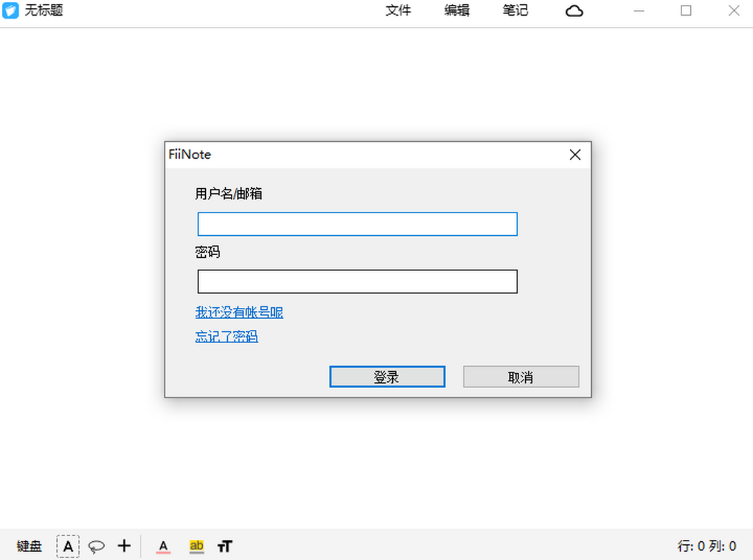The image size is (753, 560).
Task: Open the cloud sync icon
Action: pos(574,11)
